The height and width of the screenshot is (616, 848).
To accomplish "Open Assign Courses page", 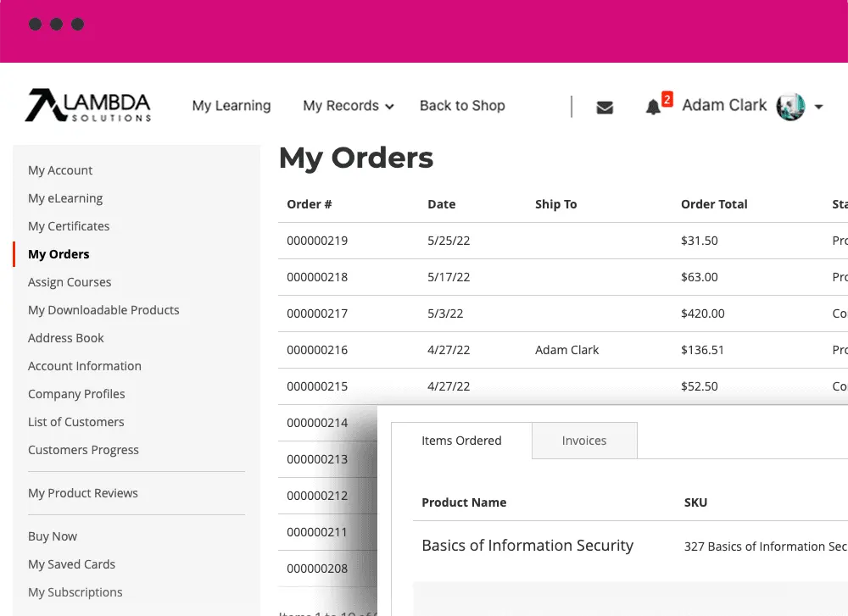I will click(x=70, y=282).
